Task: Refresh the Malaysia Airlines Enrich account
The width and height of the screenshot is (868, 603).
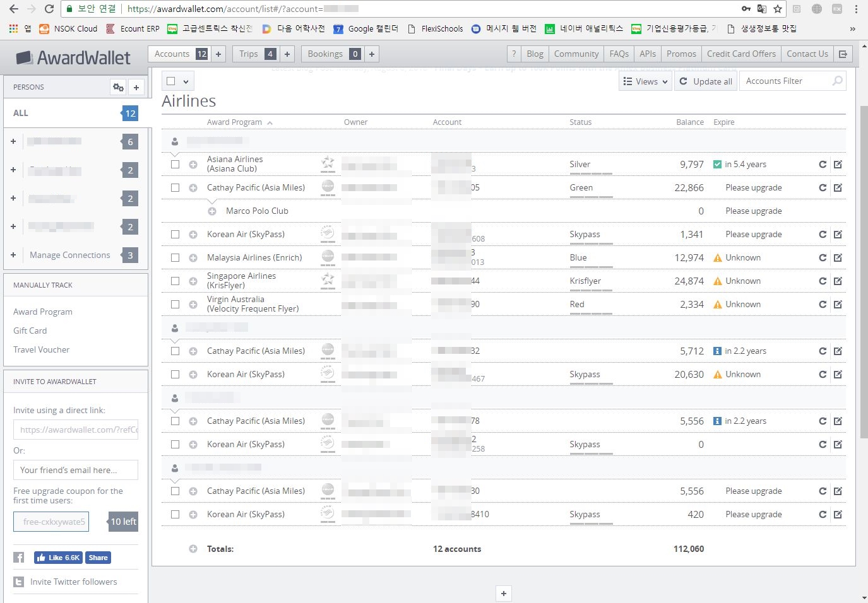Action: pyautogui.click(x=823, y=257)
